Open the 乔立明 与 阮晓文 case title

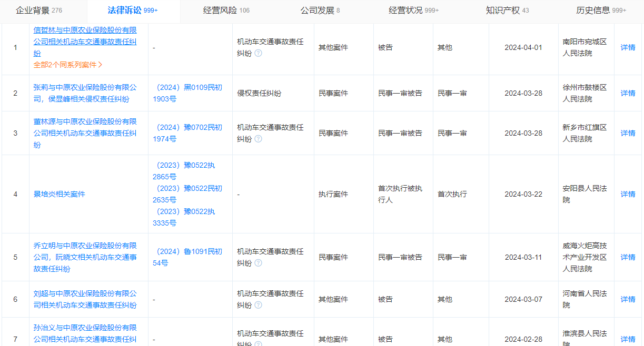point(85,257)
